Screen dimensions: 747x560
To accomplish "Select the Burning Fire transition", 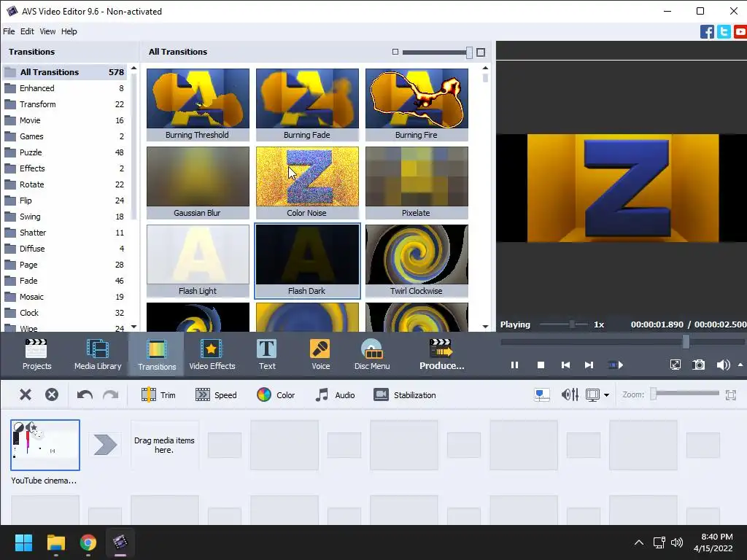I will tap(417, 104).
